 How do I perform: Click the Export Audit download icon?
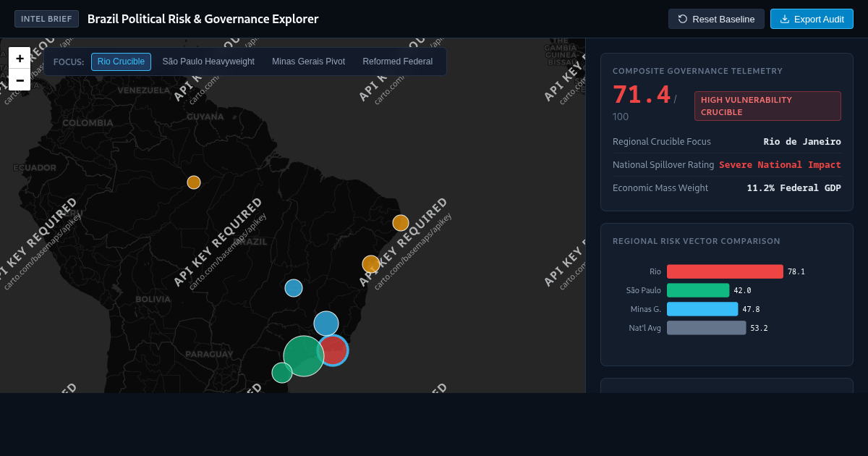tap(785, 19)
